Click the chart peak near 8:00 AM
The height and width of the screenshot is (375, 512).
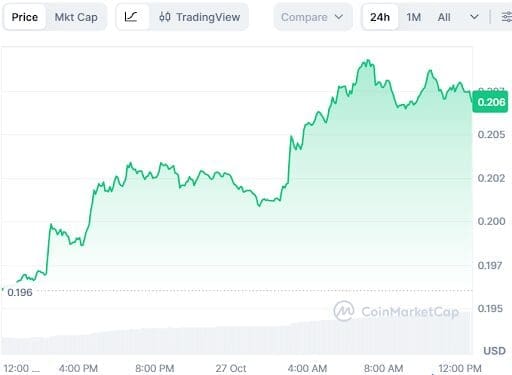(368, 61)
